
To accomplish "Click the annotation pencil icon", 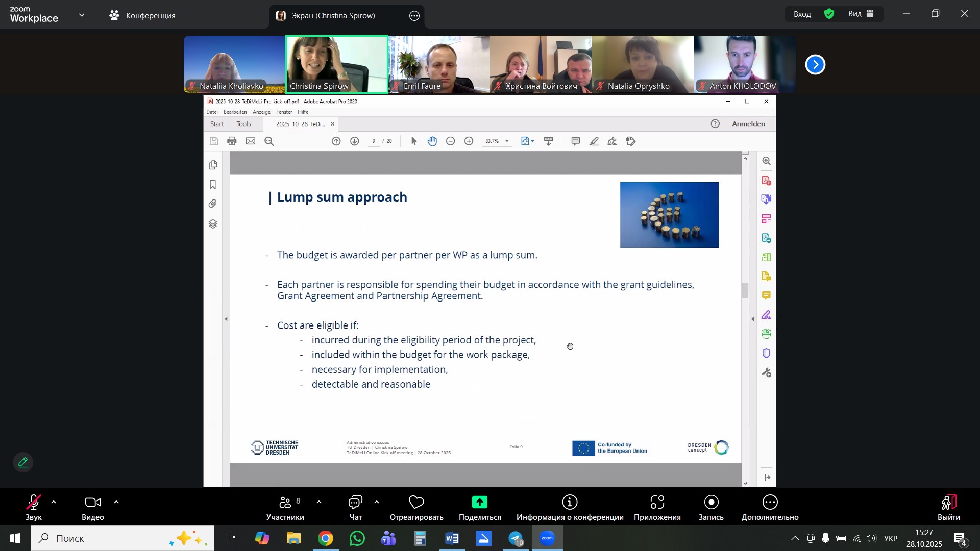I will (x=23, y=463).
